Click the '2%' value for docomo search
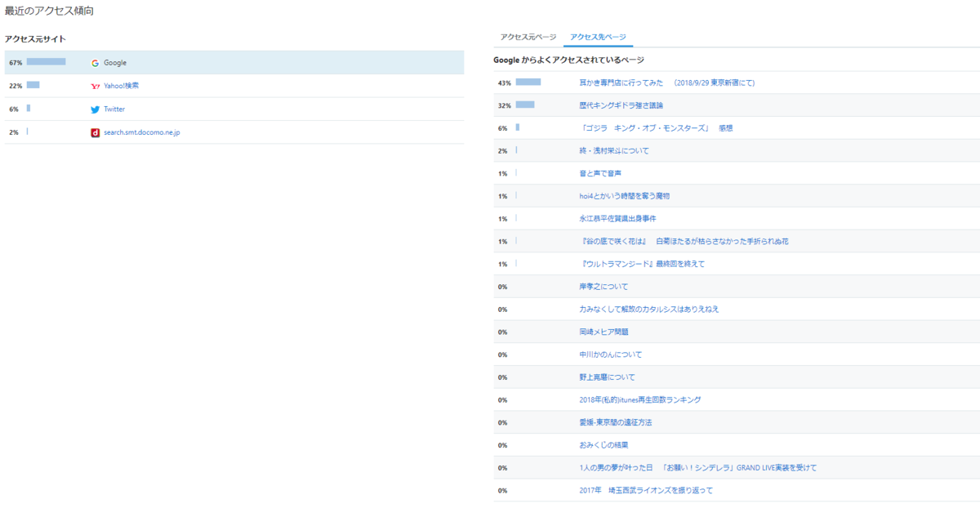The width and height of the screenshot is (980, 508). (x=14, y=132)
